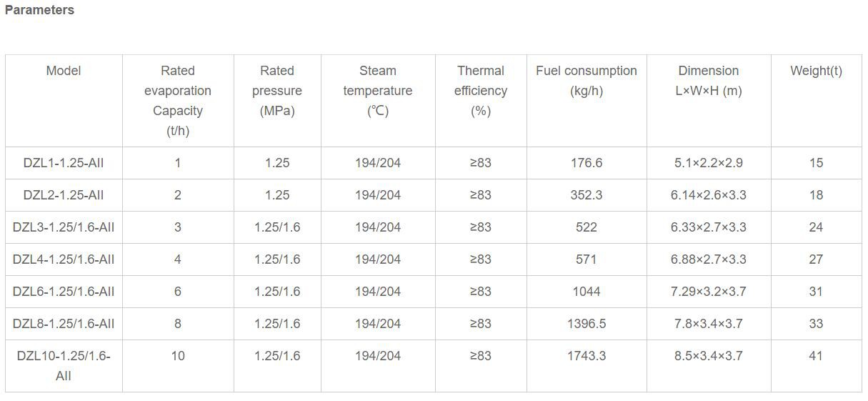868x401 pixels.
Task: Click fuel consumption value 176.6
Action: pyautogui.click(x=587, y=163)
